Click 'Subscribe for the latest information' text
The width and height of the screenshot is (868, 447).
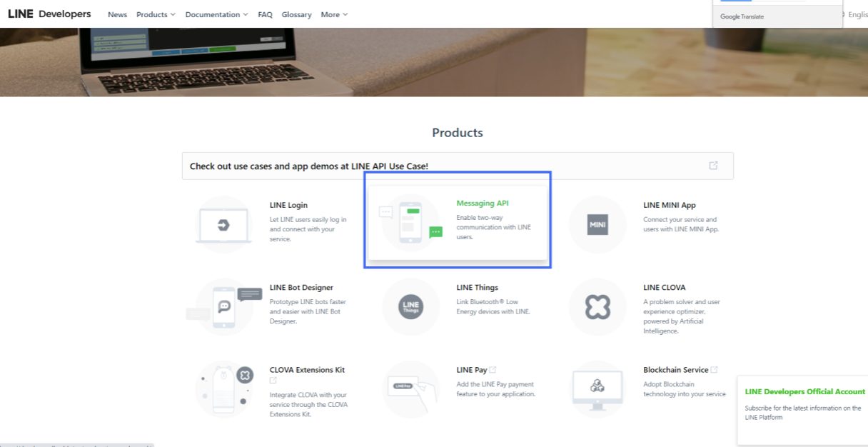(x=803, y=413)
